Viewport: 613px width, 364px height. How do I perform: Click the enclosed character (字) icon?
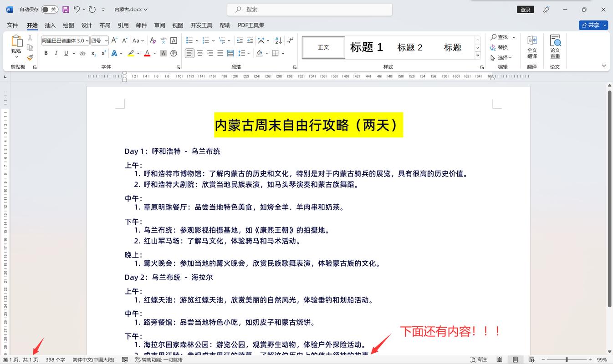[174, 53]
